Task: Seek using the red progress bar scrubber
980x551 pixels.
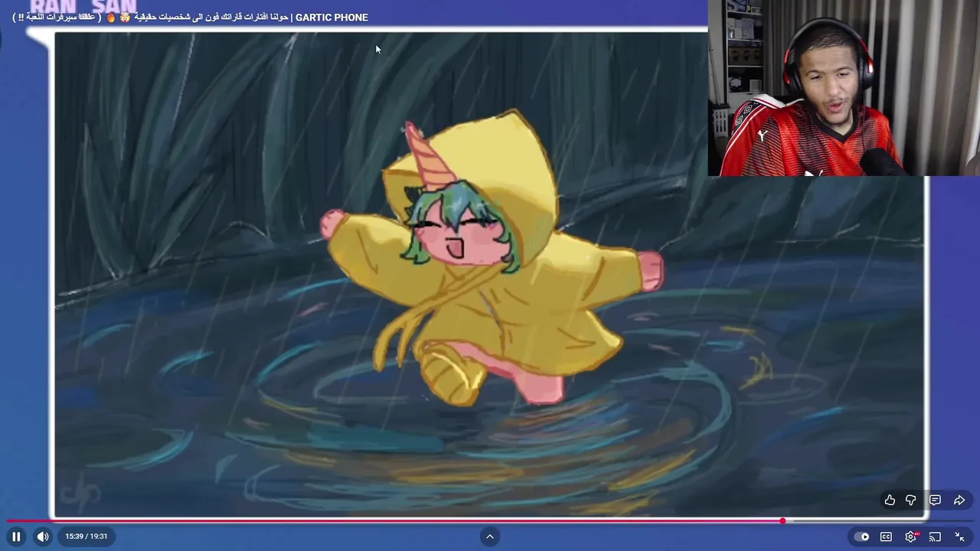Action: click(x=782, y=521)
